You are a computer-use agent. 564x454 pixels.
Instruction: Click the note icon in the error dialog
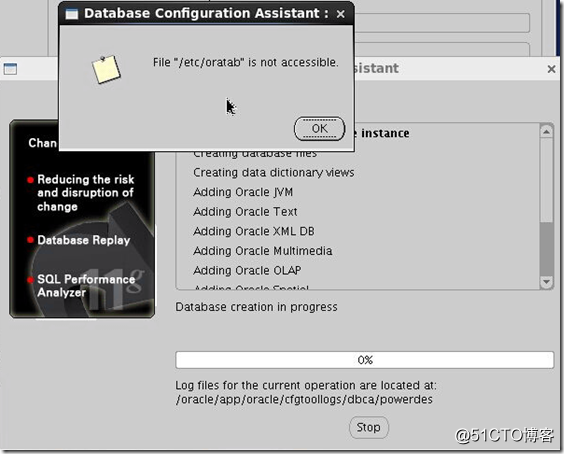click(x=106, y=69)
